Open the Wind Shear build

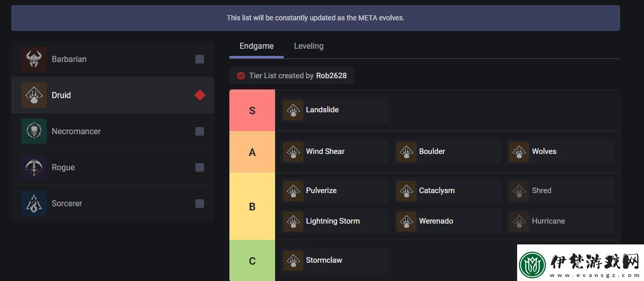(x=335, y=151)
